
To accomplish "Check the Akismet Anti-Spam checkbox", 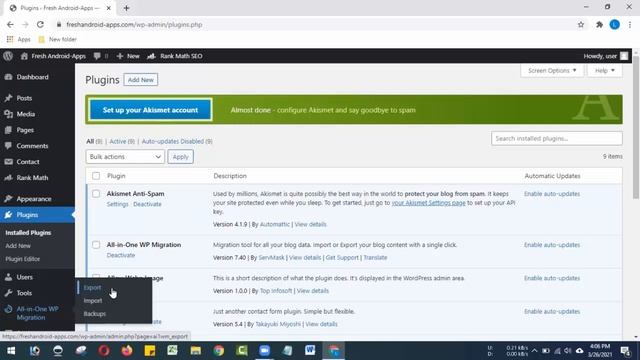I will click(x=96, y=193).
